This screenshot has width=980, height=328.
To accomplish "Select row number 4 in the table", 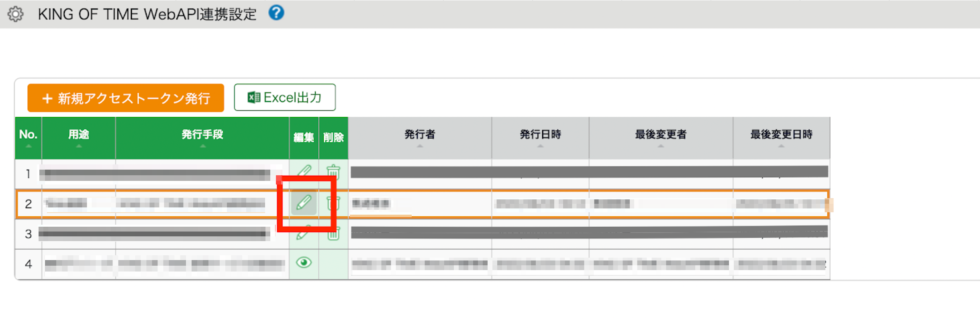I will point(28,264).
